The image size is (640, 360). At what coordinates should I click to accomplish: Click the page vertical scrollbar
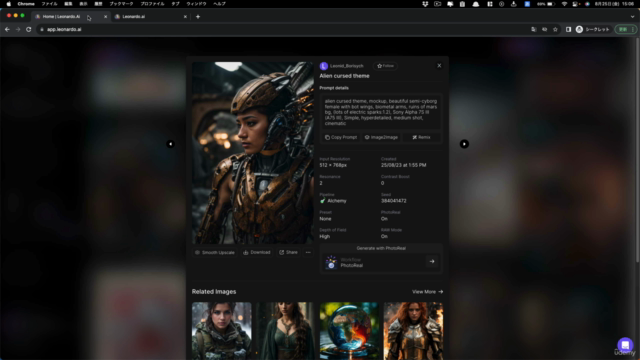click(x=638, y=151)
